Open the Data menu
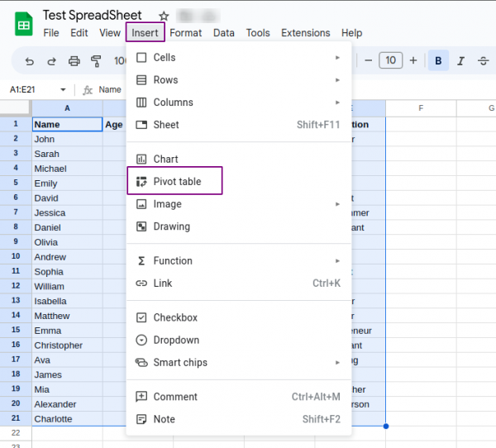Viewport: 496px width, 448px height. 224,33
